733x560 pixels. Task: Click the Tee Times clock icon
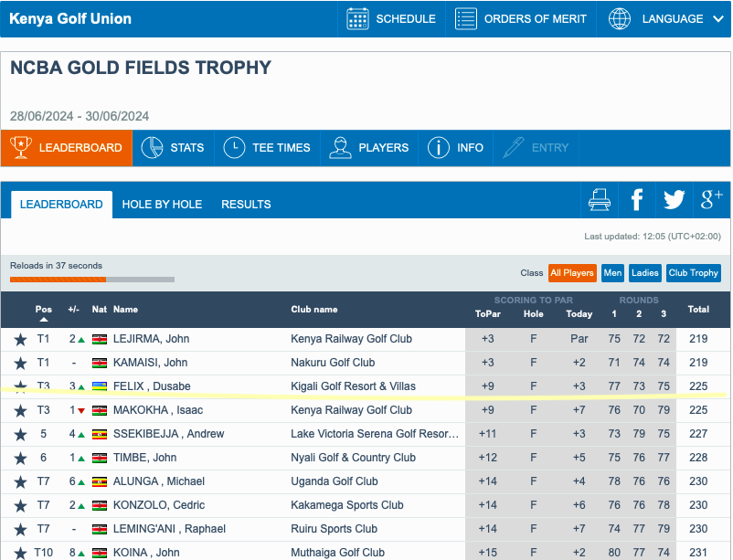pyautogui.click(x=234, y=148)
